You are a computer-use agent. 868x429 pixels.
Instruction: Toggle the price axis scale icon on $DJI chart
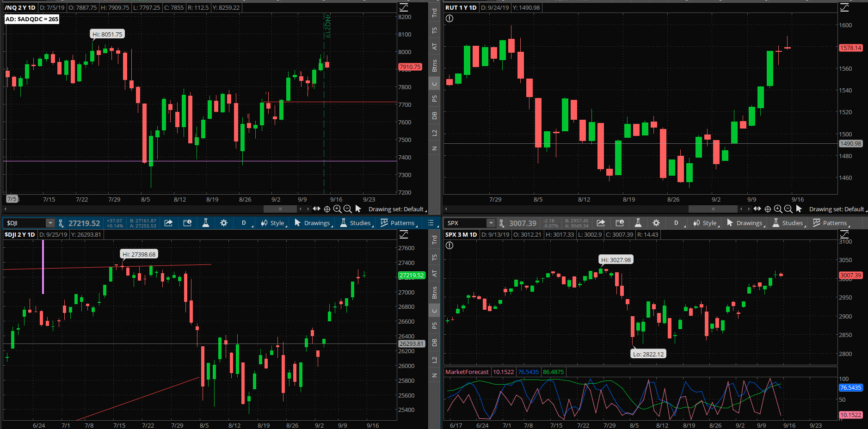[404, 234]
